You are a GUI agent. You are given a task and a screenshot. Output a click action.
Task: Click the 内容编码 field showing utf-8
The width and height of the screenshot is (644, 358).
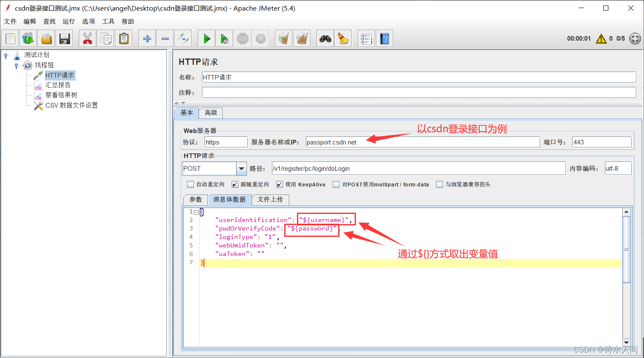click(x=618, y=168)
